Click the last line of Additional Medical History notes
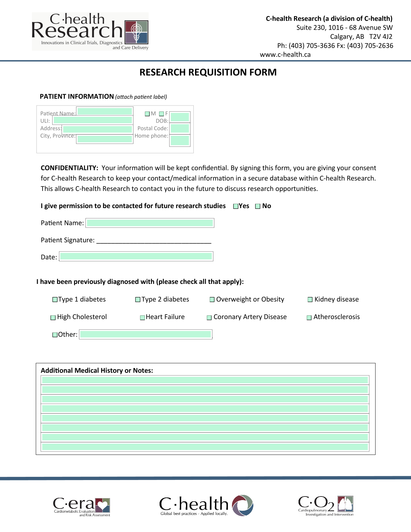 205,447
